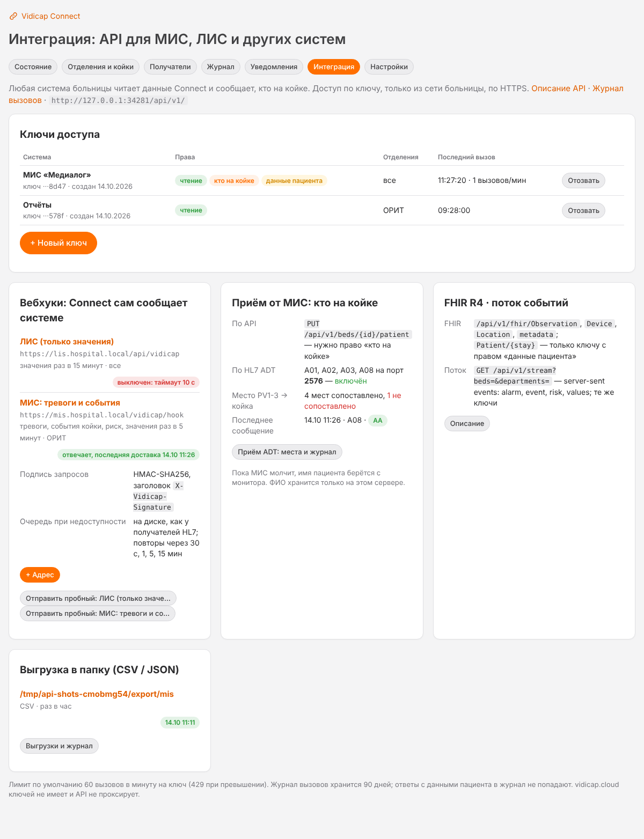
Task: Open Приём ADT: места и журнал
Action: [x=287, y=452]
